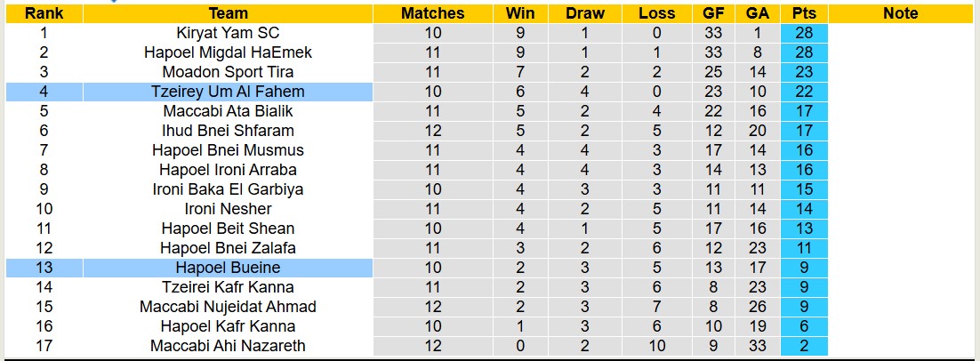Click the Moadon Sport Tira team name
Screen dimensions: 980x361
[x=228, y=72]
